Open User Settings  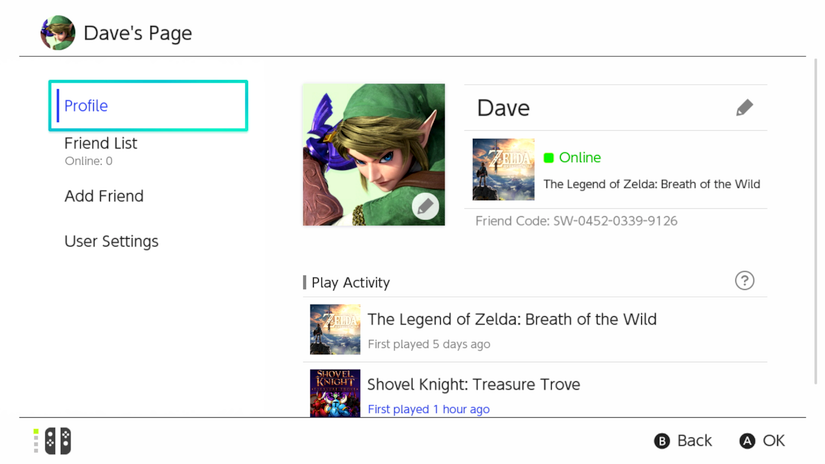tap(111, 241)
